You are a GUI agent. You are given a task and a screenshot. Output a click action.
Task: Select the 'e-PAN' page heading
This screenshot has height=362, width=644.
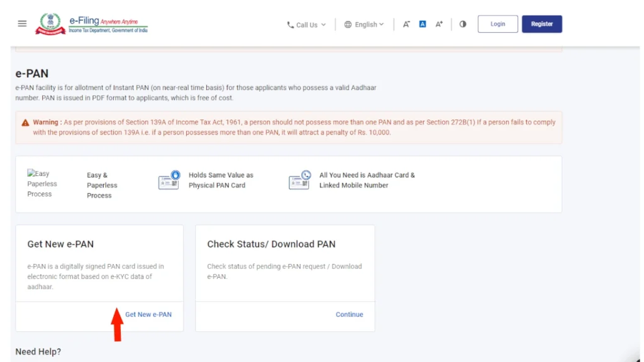[x=32, y=74]
